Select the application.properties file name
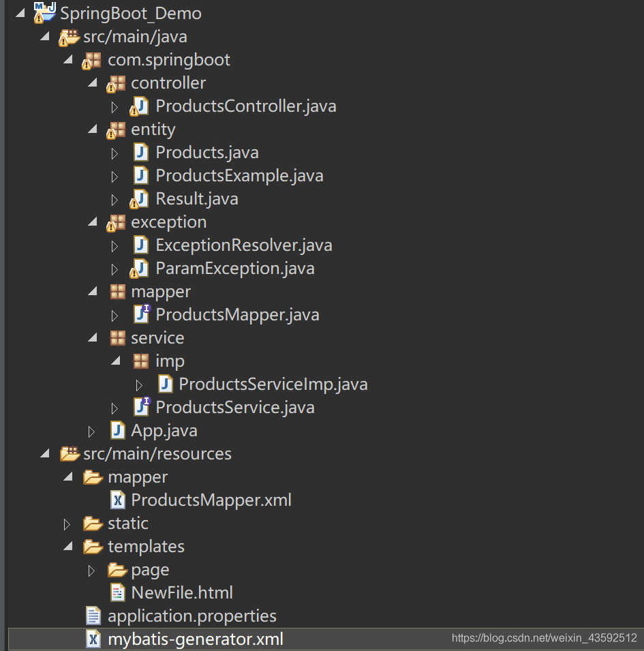This screenshot has height=651, width=644. 192,616
